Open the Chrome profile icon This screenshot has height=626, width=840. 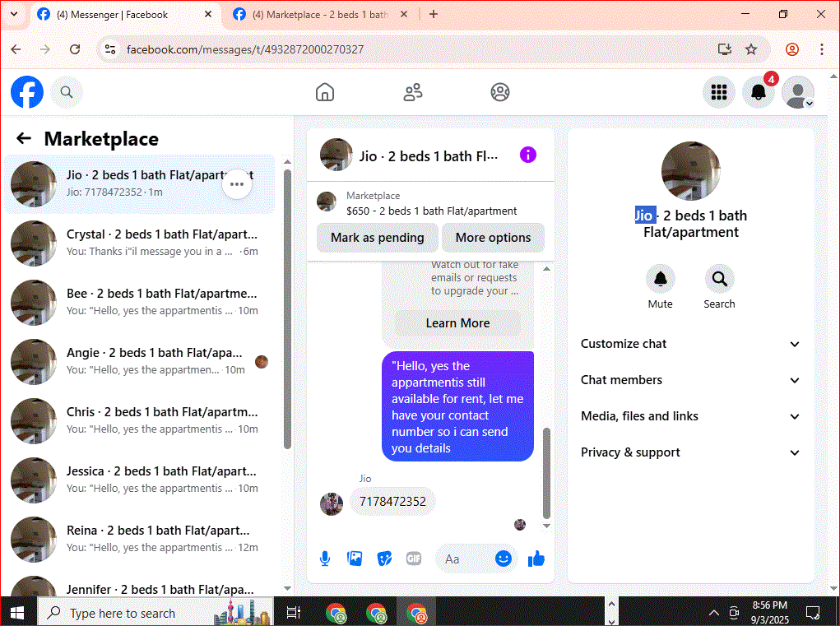(x=791, y=49)
